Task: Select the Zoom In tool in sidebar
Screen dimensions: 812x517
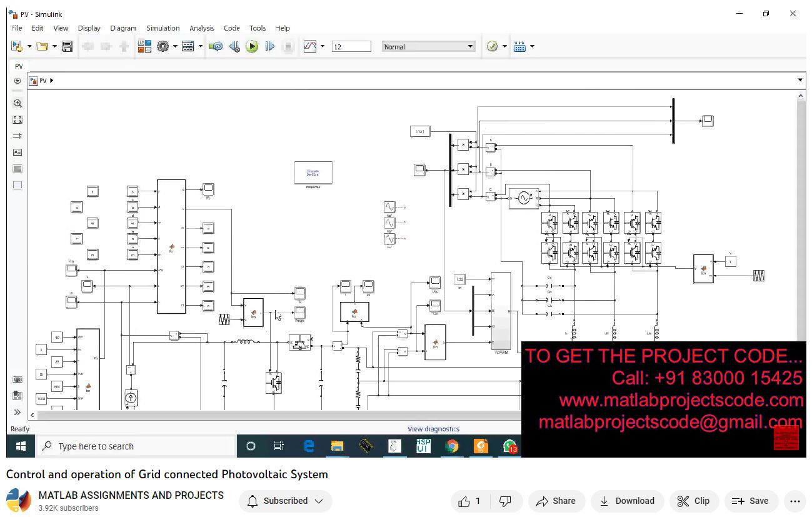Action: 18,104
